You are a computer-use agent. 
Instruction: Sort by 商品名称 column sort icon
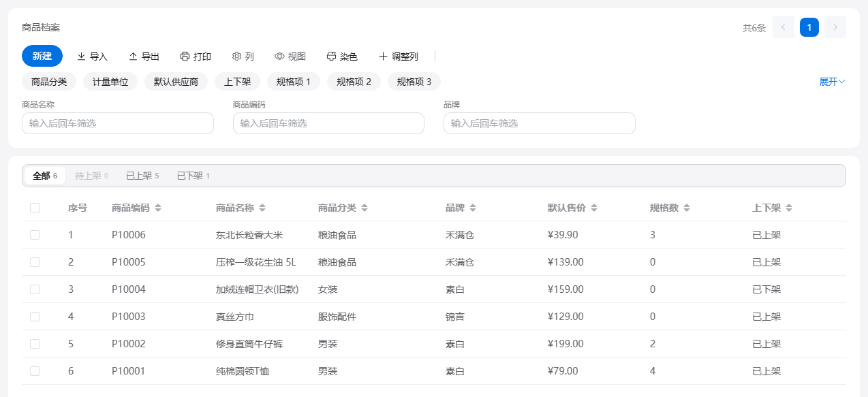(262, 208)
